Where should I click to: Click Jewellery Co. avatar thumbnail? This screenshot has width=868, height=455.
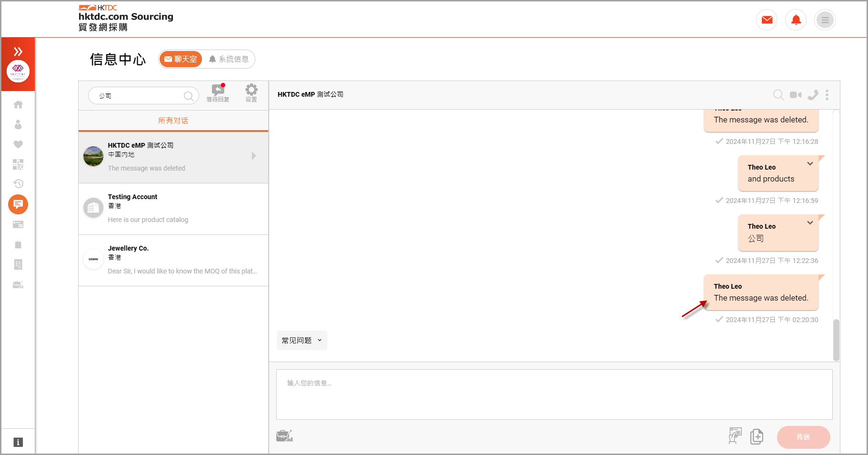pos(93,259)
